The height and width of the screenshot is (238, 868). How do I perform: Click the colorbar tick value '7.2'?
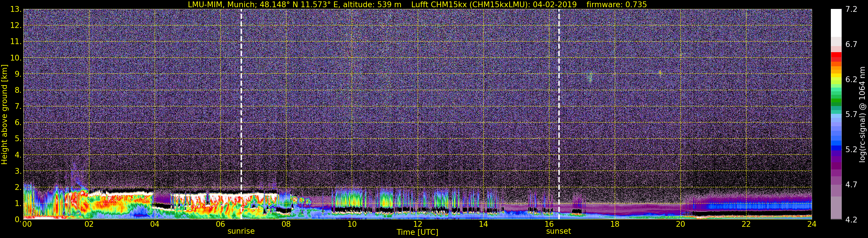coord(851,10)
